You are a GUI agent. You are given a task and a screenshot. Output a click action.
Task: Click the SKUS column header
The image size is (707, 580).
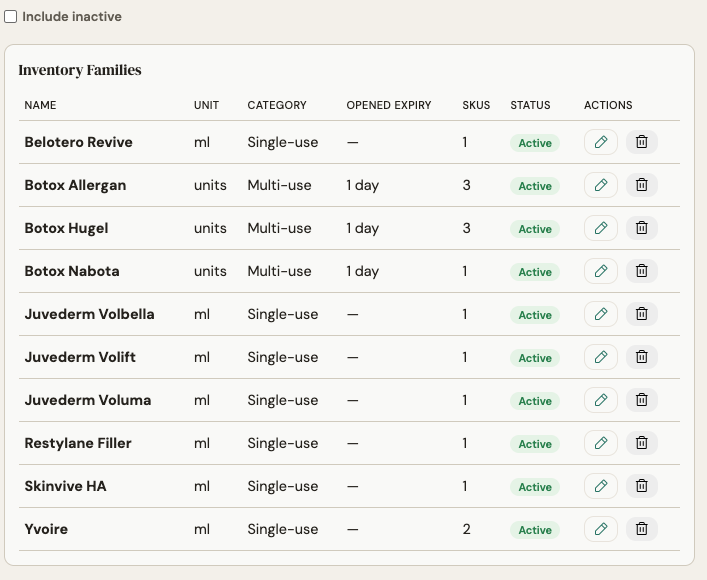tap(476, 105)
